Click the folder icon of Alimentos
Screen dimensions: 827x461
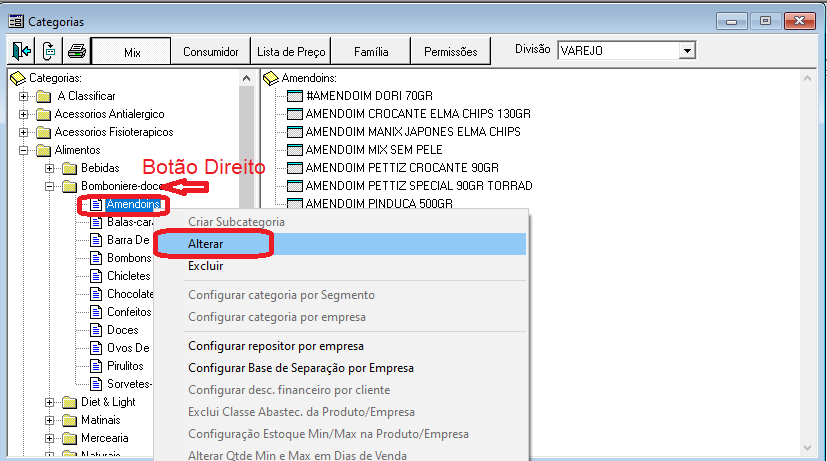coord(44,150)
